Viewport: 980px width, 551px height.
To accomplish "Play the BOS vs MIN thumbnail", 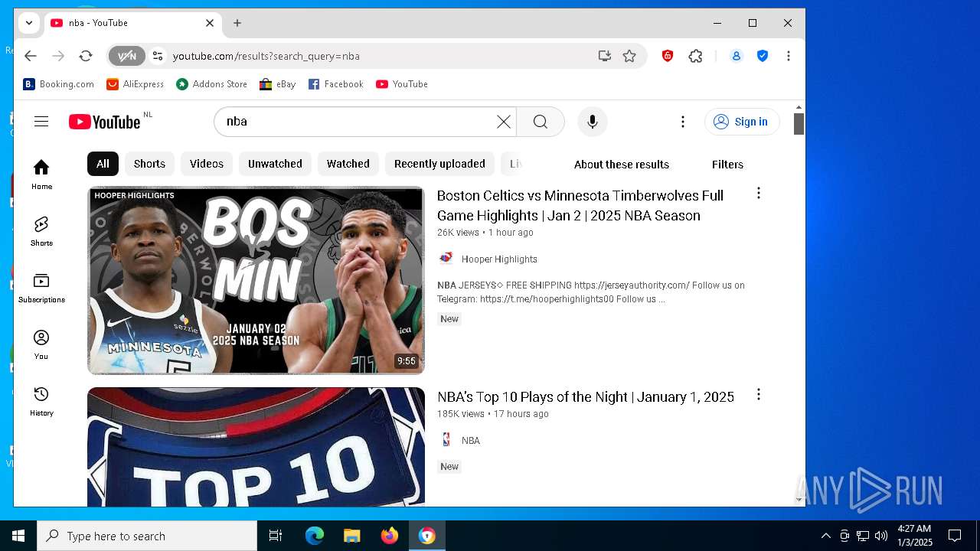I will (x=256, y=280).
